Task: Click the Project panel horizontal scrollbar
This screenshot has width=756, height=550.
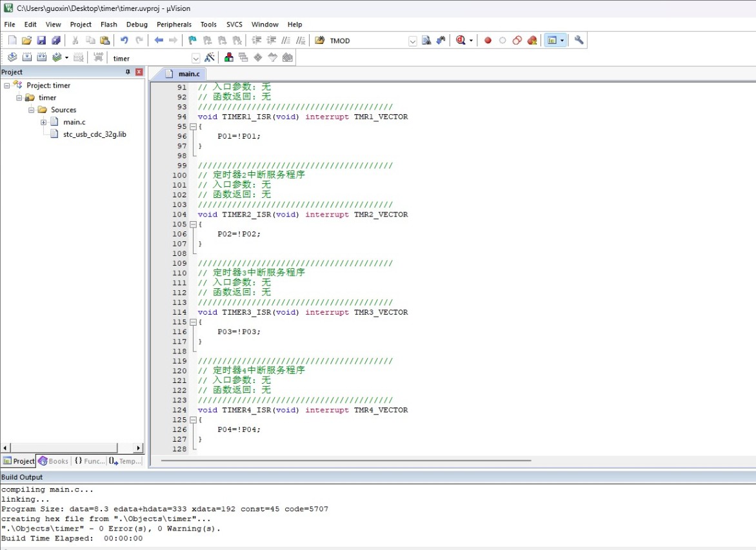Action: (64, 448)
